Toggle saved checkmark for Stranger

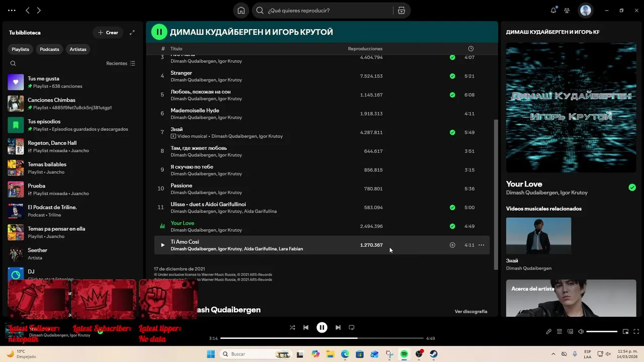click(x=452, y=76)
